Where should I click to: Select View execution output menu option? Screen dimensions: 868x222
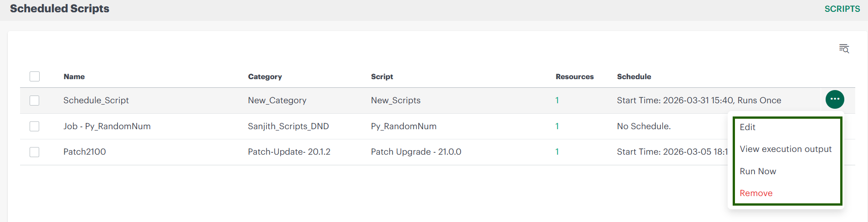click(786, 149)
